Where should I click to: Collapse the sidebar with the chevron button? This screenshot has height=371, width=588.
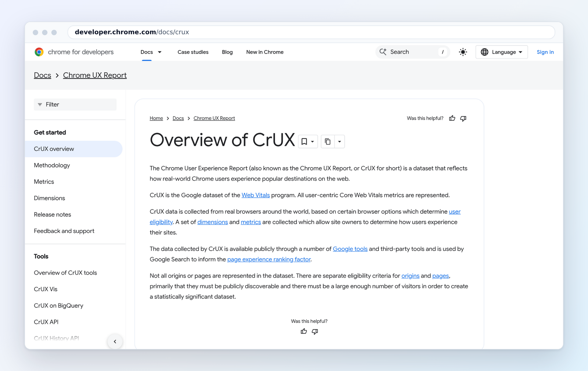tap(115, 342)
